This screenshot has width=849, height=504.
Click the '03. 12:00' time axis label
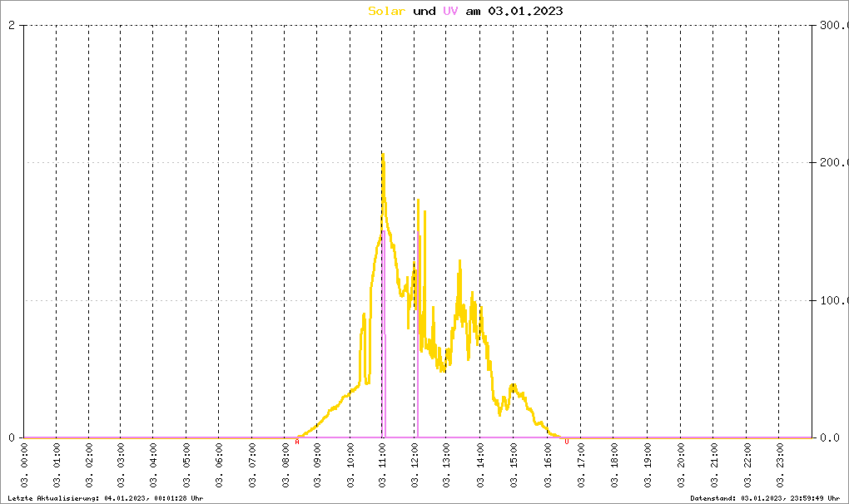pos(415,466)
